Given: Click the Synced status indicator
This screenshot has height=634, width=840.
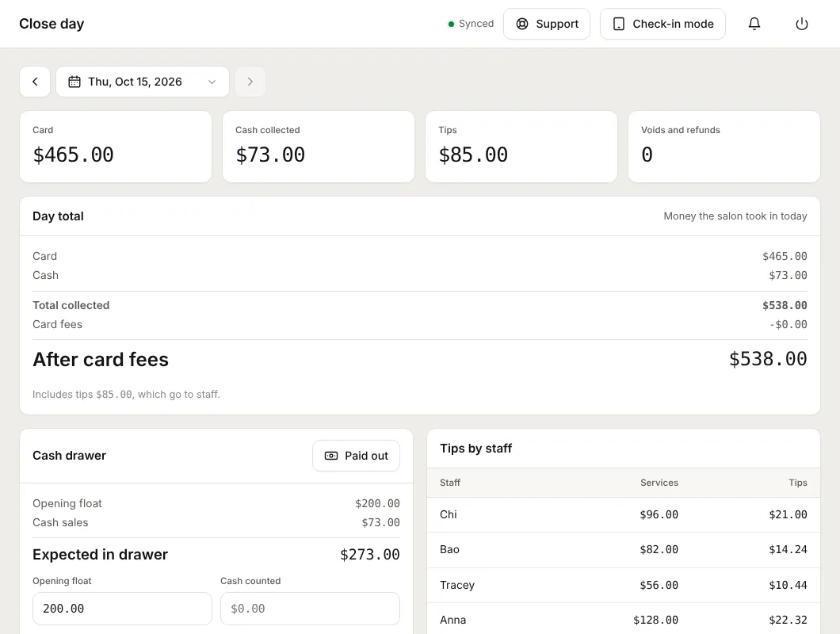Looking at the screenshot, I should point(471,24).
